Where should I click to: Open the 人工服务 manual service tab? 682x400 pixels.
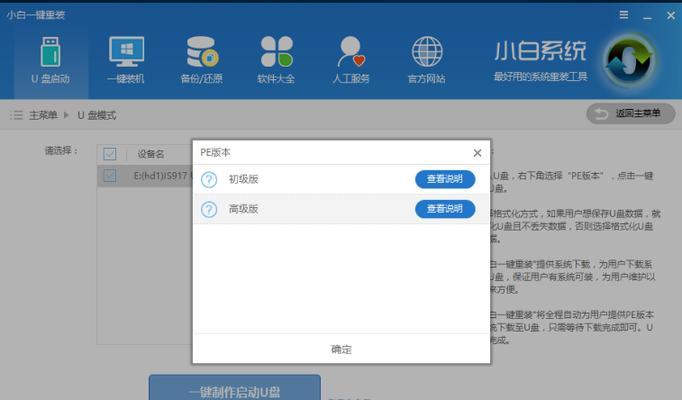351,60
